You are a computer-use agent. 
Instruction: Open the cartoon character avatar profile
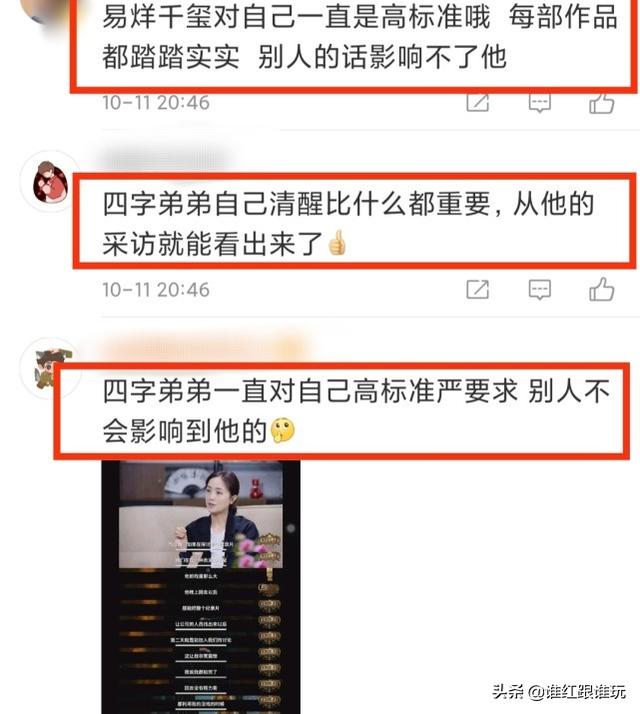click(x=51, y=368)
